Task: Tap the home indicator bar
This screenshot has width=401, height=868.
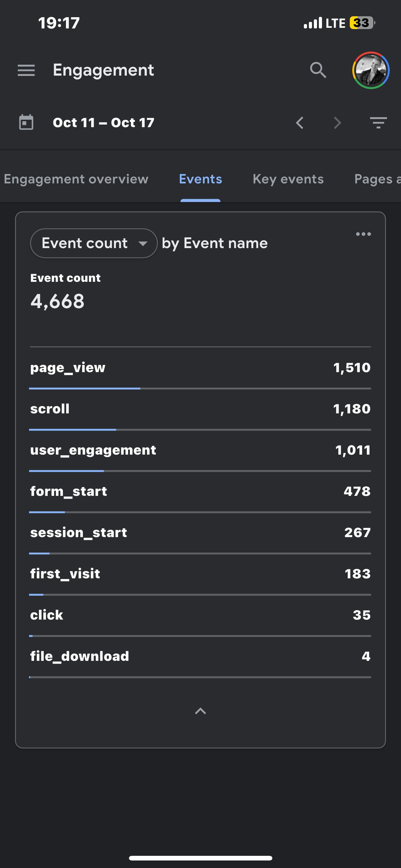Action: pyautogui.click(x=201, y=858)
